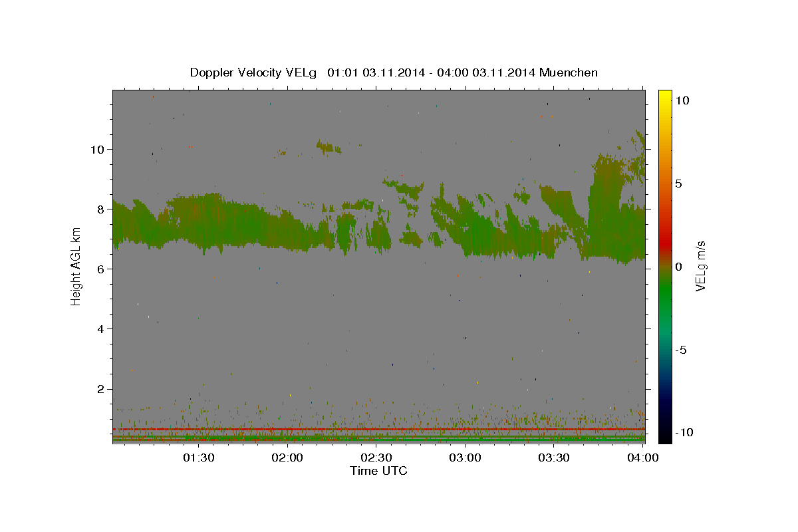Click the 04:00 time tick label
Image resolution: width=798 pixels, height=532 pixels.
(642, 458)
